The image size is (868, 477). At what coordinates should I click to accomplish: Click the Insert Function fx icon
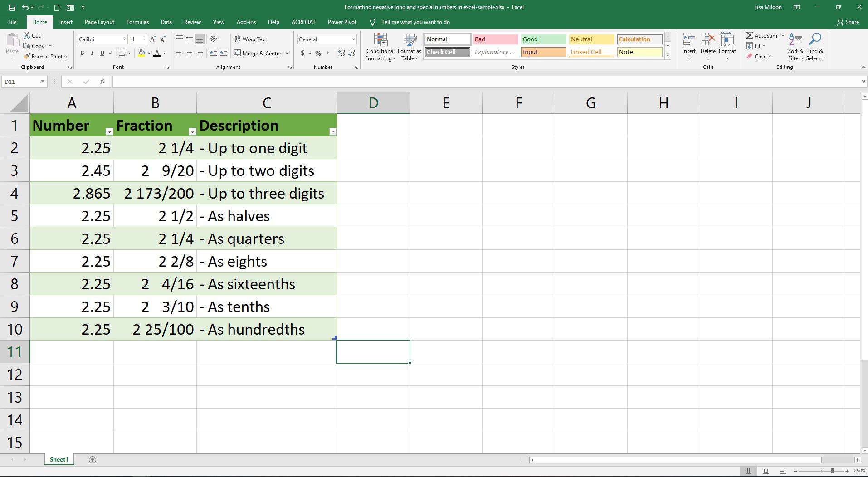102,82
